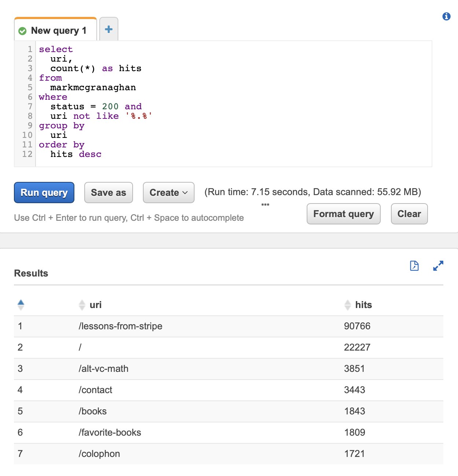Image resolution: width=458 pixels, height=476 pixels.
Task: Click the green check status icon
Action: (22, 31)
